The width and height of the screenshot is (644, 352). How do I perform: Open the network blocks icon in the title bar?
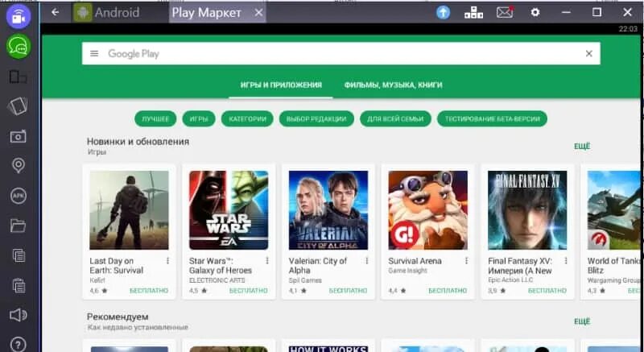(x=473, y=13)
